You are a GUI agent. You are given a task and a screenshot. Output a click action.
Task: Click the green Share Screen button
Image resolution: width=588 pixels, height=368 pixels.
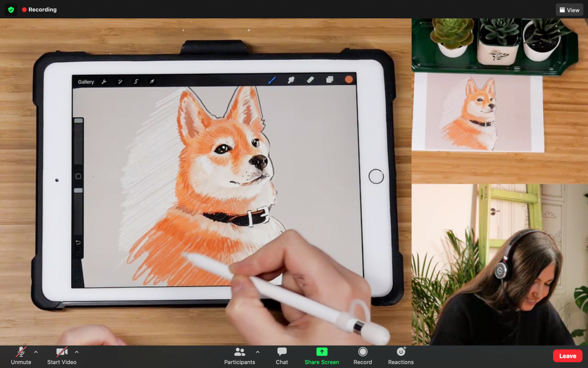tap(322, 355)
